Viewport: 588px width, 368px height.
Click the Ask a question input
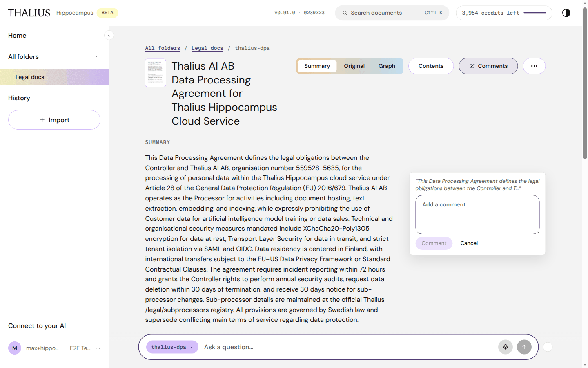(347, 347)
